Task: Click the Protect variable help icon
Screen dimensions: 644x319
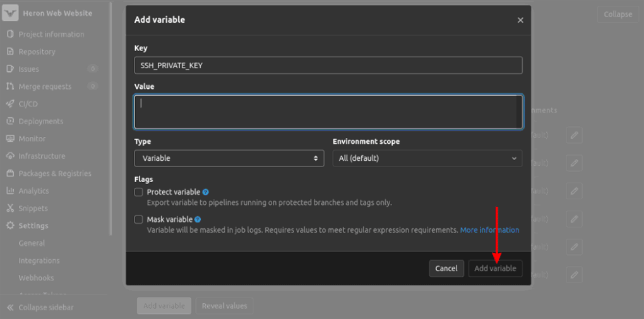Action: [x=206, y=192]
